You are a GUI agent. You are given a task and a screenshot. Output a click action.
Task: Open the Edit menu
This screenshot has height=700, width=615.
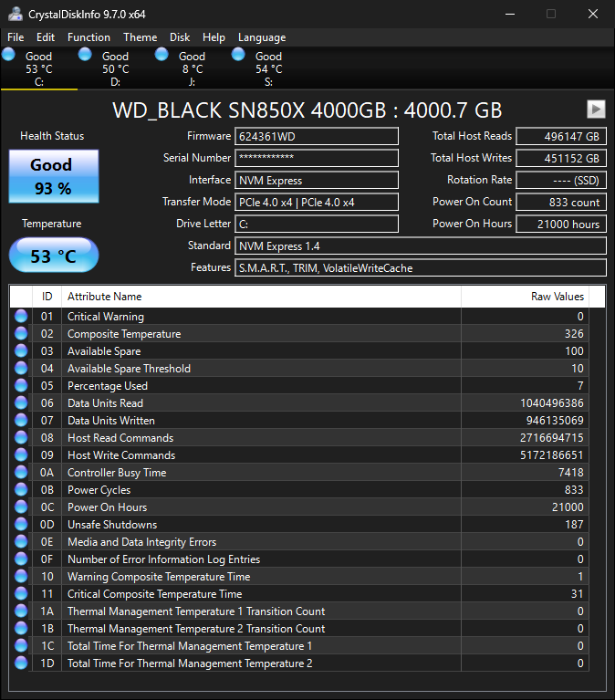coord(46,37)
